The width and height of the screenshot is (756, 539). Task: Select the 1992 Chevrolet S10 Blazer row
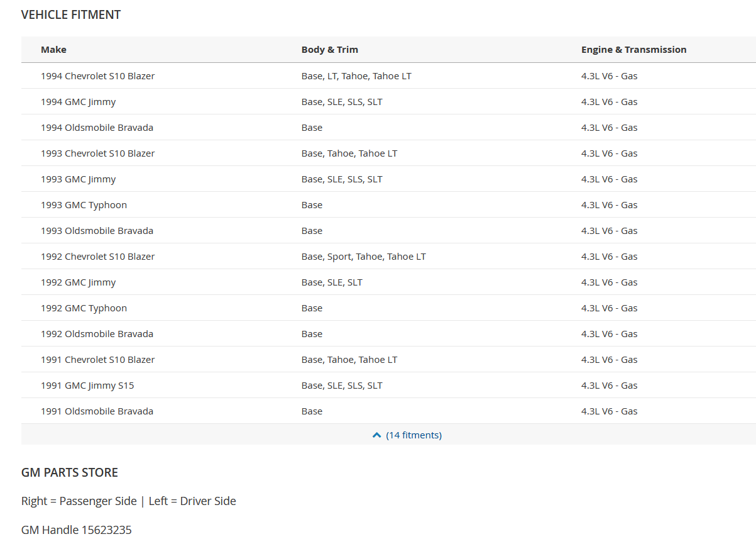(x=388, y=257)
